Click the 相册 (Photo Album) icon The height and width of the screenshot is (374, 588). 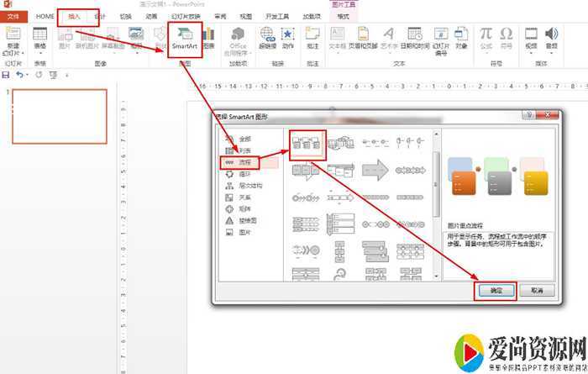(x=136, y=34)
